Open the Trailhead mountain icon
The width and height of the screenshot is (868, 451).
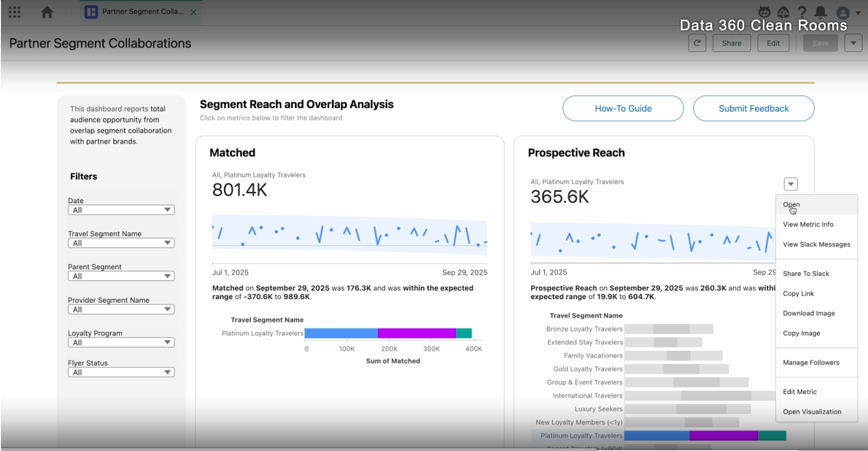click(783, 12)
